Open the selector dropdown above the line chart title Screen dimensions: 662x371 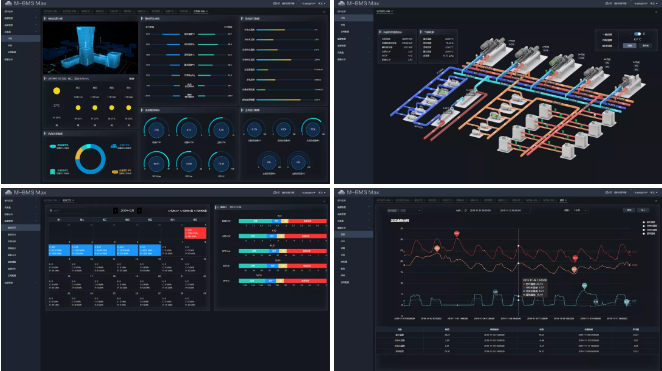[x=404, y=210]
